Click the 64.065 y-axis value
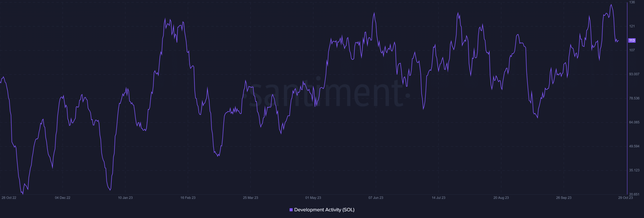The height and width of the screenshot is (218, 644). pos(634,122)
